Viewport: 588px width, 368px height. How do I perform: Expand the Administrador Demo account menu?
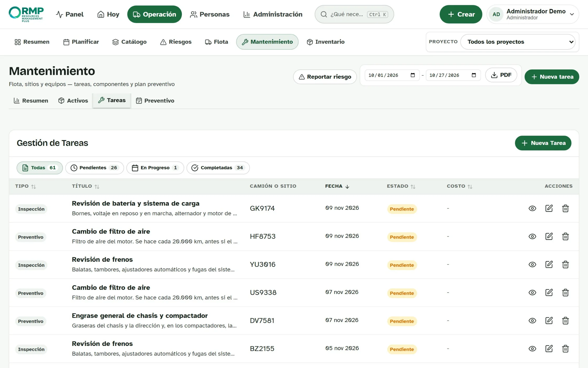[533, 14]
